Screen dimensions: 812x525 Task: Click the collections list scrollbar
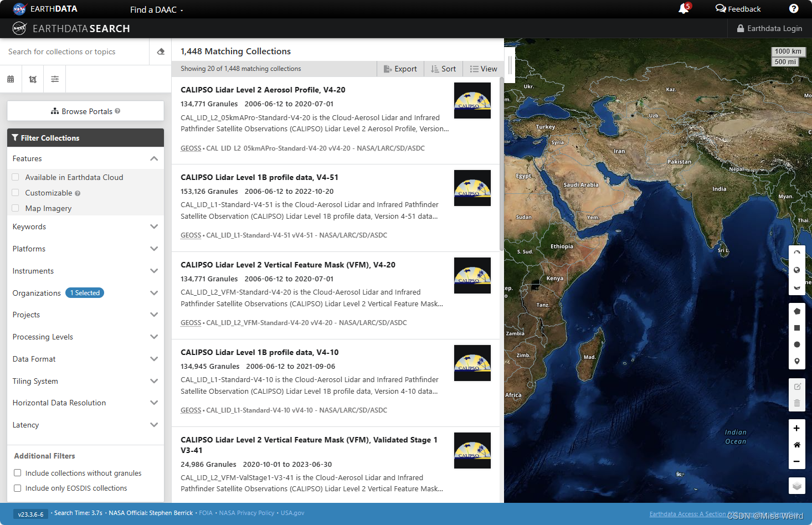click(x=502, y=164)
